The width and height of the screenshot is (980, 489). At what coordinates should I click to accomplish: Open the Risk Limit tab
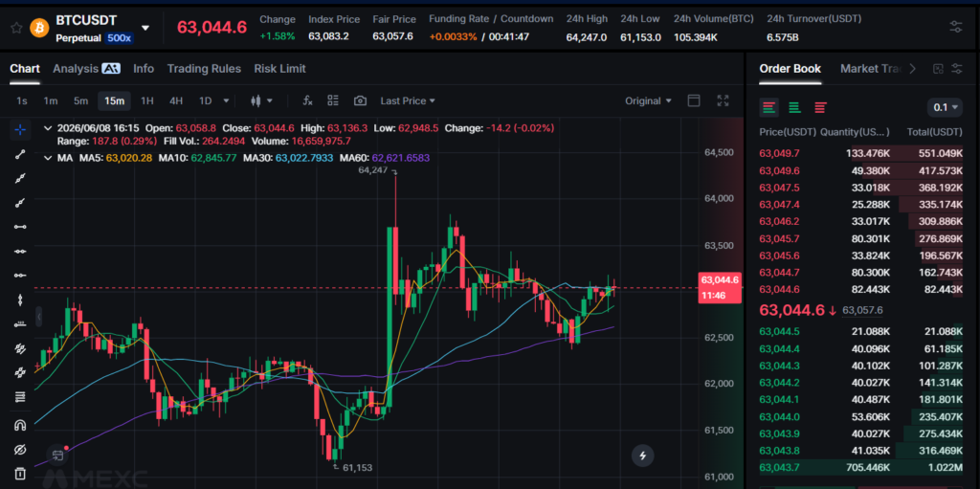click(x=279, y=69)
